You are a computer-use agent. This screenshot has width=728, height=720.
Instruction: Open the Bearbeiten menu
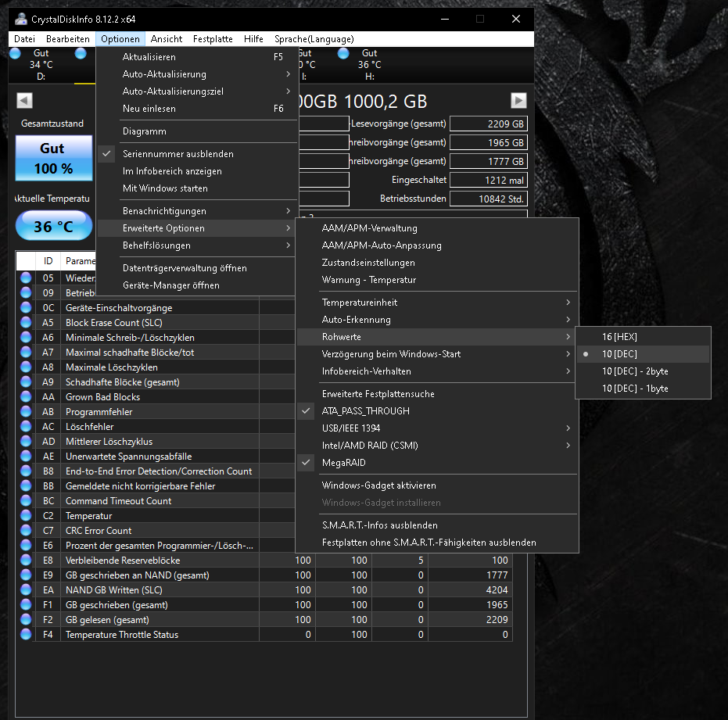[68, 39]
